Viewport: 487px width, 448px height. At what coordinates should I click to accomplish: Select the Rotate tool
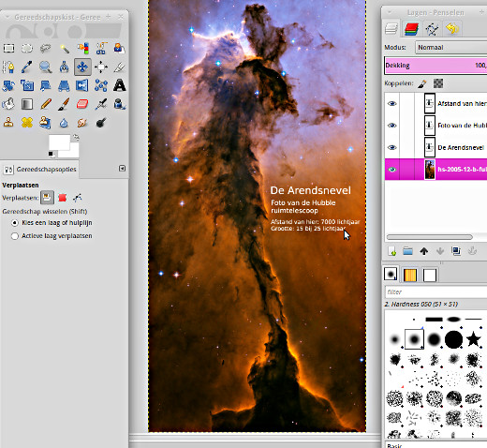pos(8,85)
